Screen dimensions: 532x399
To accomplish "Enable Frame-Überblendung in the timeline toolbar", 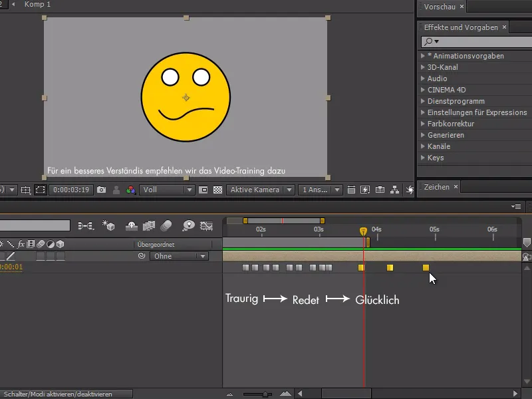I will (x=148, y=225).
